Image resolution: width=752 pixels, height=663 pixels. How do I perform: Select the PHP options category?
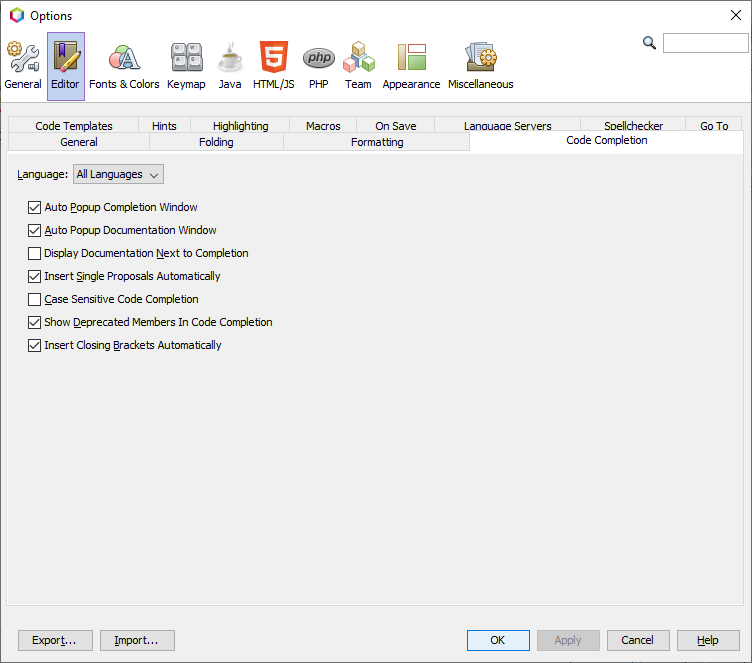coord(318,67)
